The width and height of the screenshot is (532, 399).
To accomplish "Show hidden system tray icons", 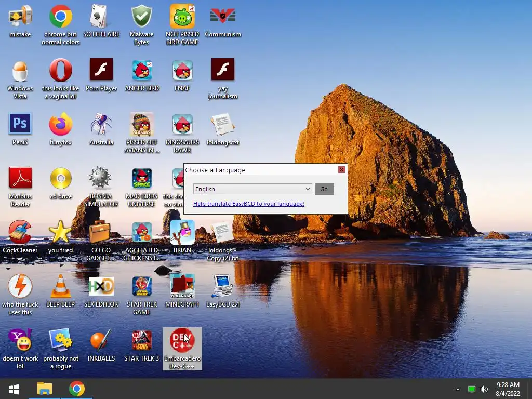I will coord(458,389).
